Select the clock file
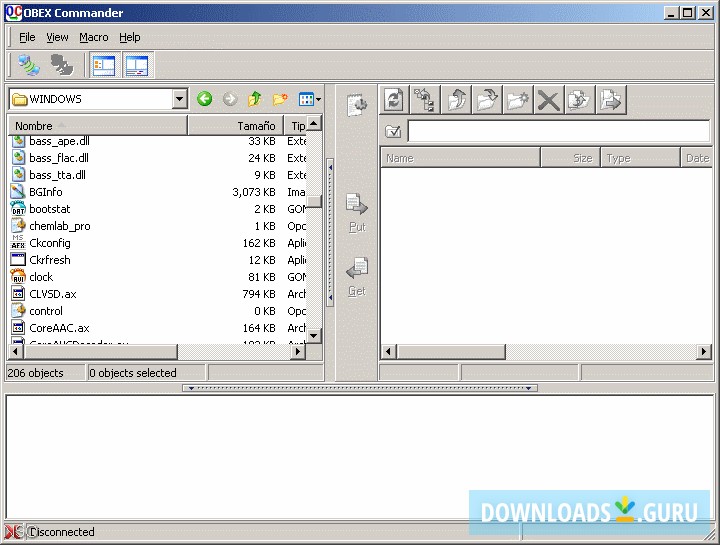Viewport: 720px width, 545px height. point(41,277)
